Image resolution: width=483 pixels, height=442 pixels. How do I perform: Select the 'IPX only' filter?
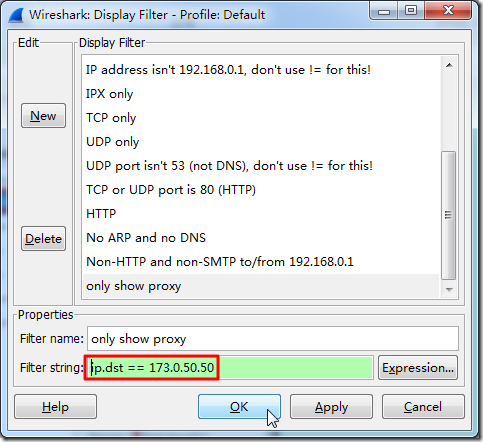(x=261, y=94)
